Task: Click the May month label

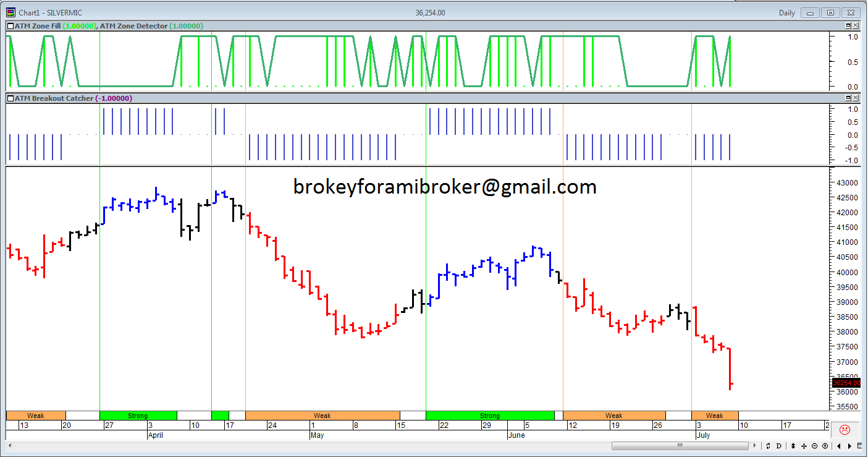Action: [317, 435]
